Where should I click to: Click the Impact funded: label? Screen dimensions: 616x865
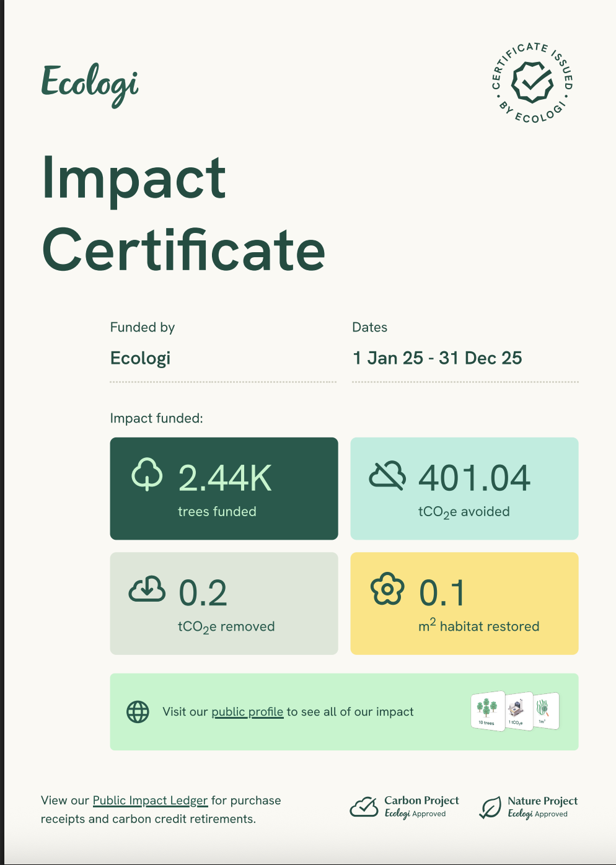[x=156, y=418]
